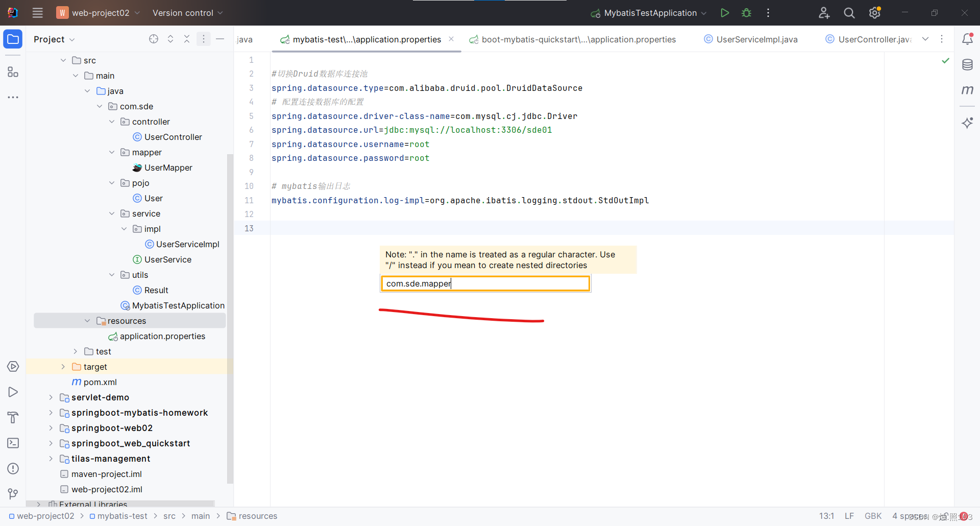Screen dimensions: 980x526
Task: Open Notifications bell icon
Action: 967,39
